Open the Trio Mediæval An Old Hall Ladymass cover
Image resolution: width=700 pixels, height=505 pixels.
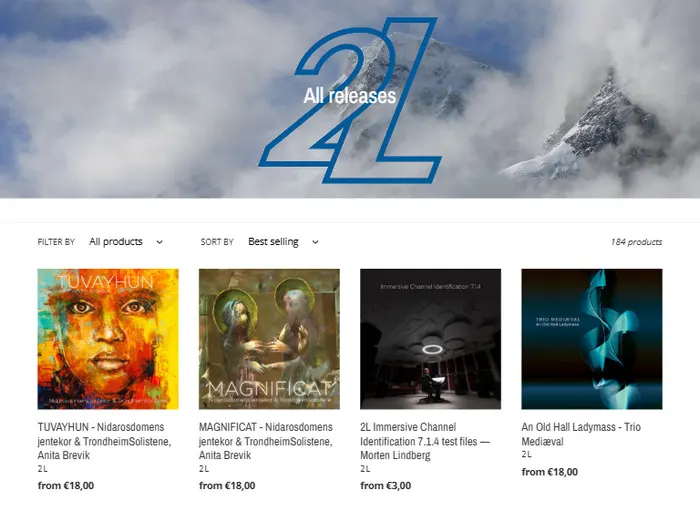(x=592, y=339)
